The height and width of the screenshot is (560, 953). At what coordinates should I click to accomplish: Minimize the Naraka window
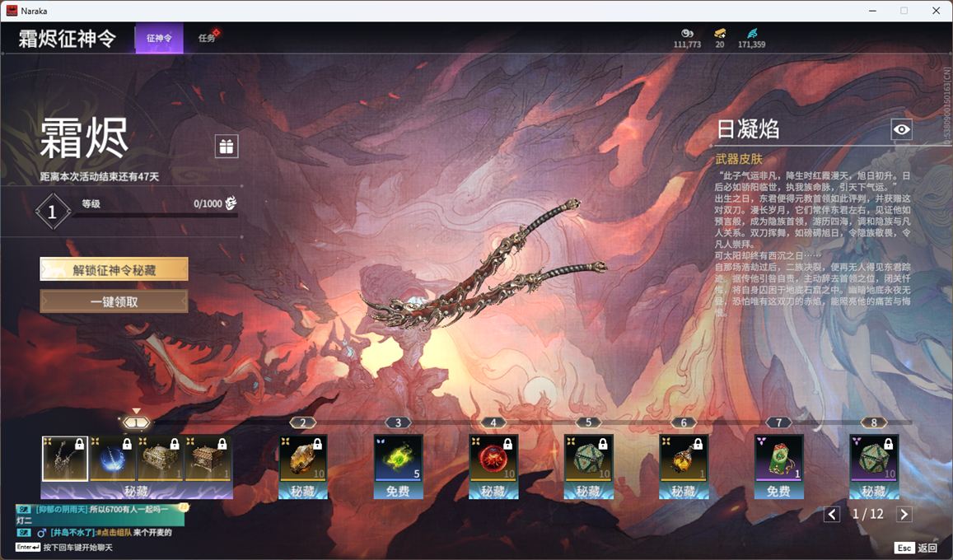click(873, 11)
